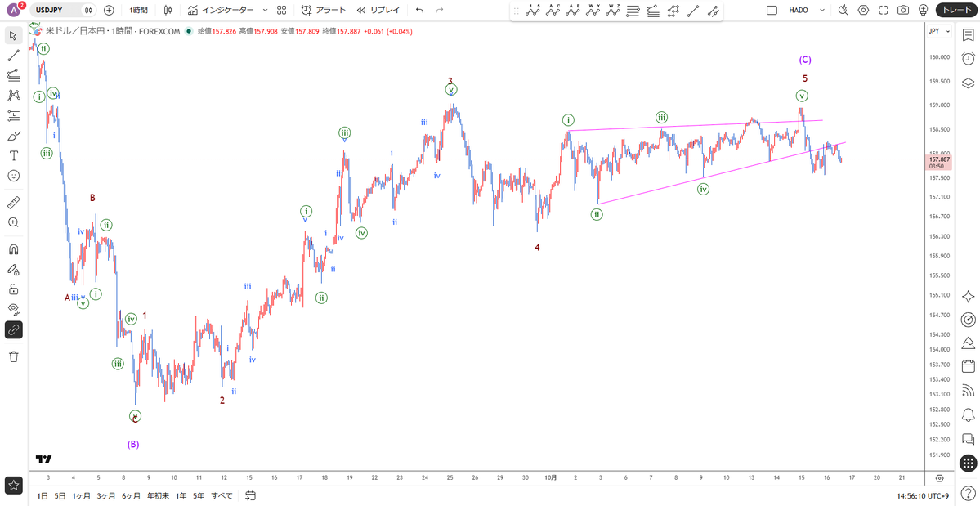Viewport: 980px width, 506px height.
Task: Select parallel channel tool in floating toolbar
Action: click(713, 10)
